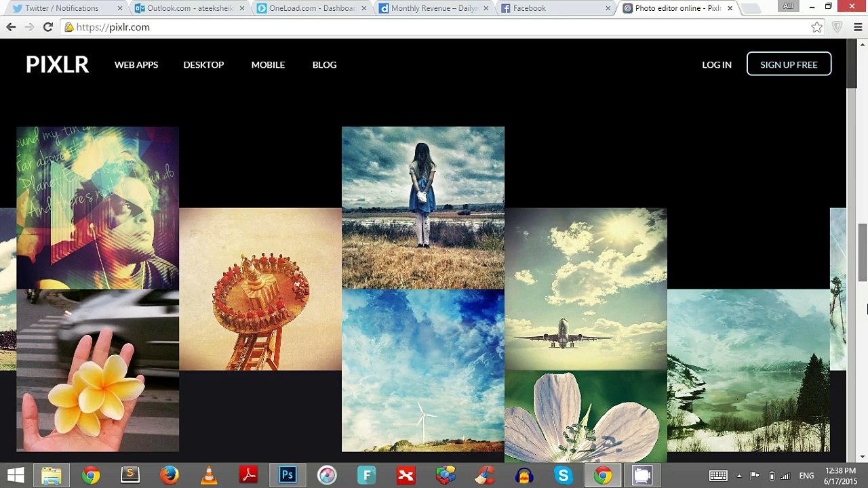Open the WEB APPS menu

(136, 64)
